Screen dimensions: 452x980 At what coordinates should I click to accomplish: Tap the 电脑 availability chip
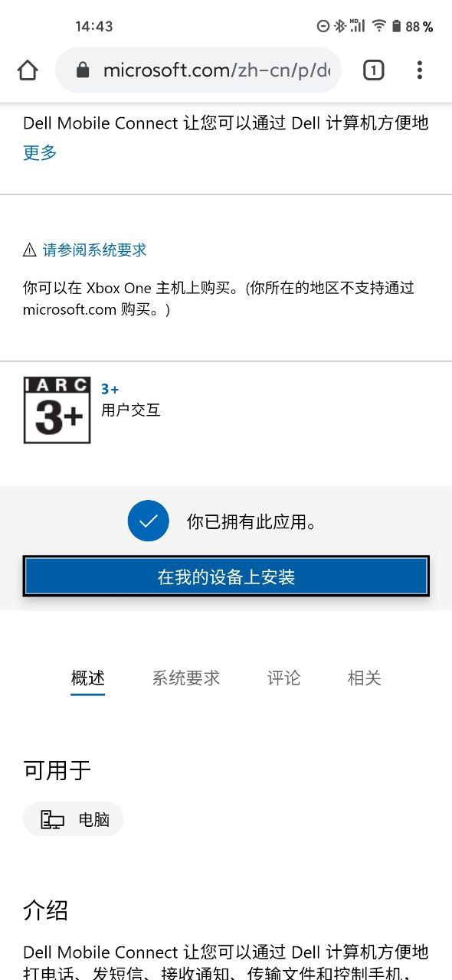[x=74, y=819]
